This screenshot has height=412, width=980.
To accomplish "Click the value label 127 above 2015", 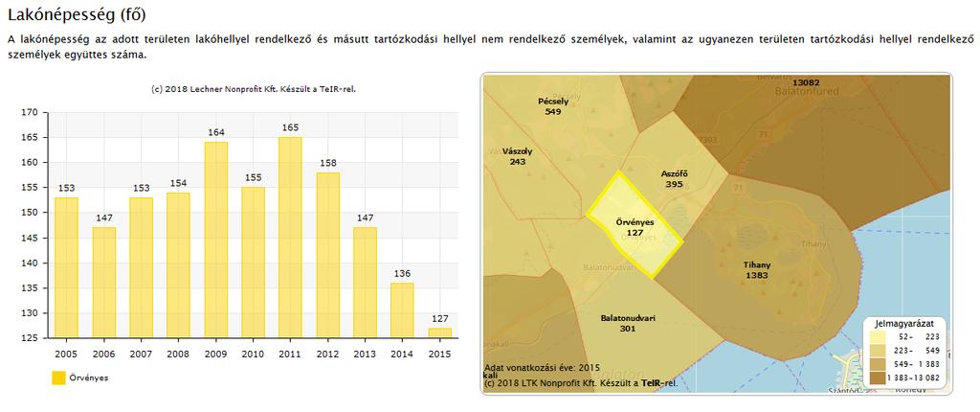I will [x=440, y=319].
